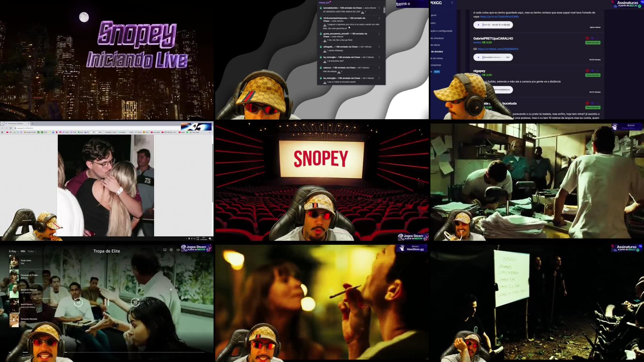Go back in the browser

click(2, 128)
